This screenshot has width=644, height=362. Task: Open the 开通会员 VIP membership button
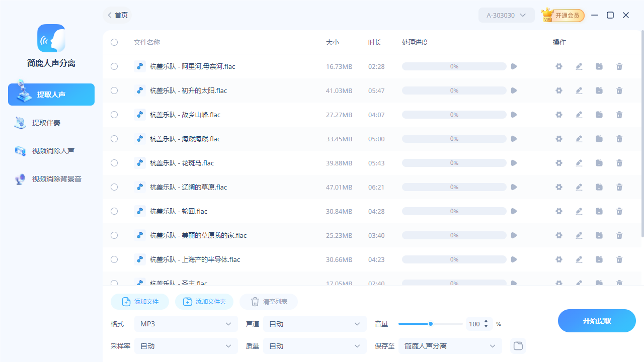tap(562, 15)
